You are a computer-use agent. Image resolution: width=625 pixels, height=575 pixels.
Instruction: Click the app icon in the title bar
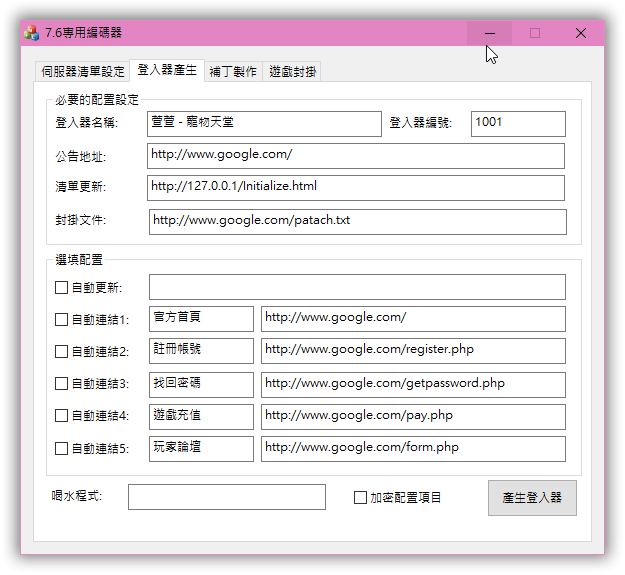point(31,33)
